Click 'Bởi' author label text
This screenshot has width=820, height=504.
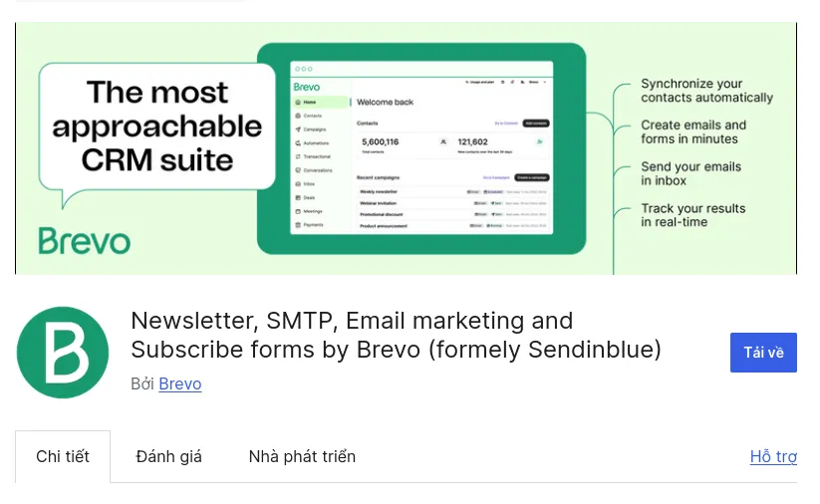click(142, 383)
